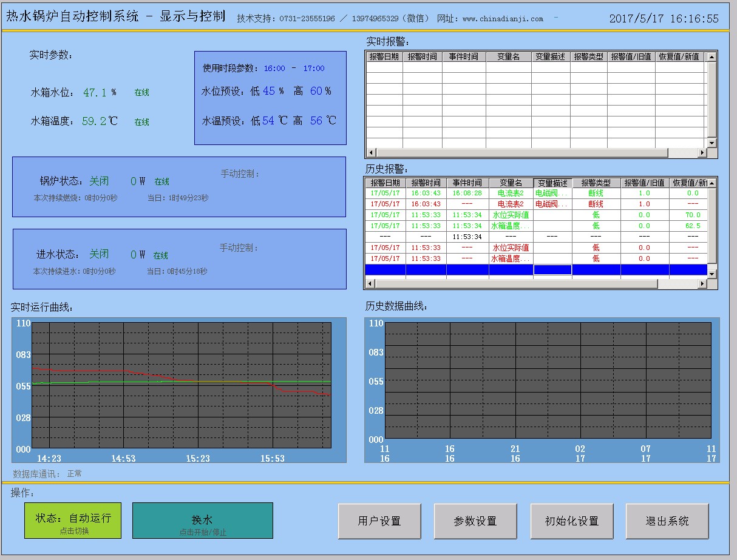Toggle 换水 start/stop button
Screen dimensions: 737x560
click(x=202, y=521)
